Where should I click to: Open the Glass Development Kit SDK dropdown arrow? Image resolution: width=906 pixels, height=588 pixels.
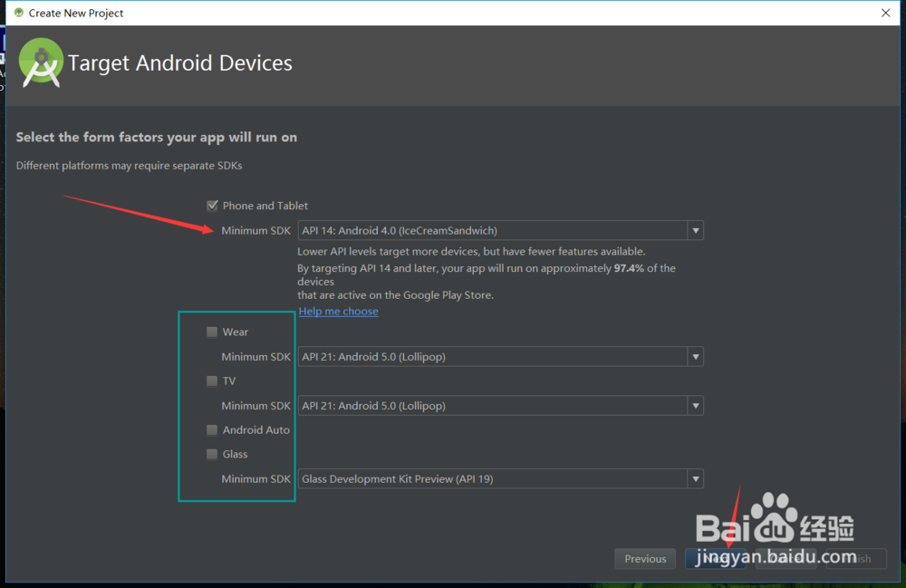point(695,479)
